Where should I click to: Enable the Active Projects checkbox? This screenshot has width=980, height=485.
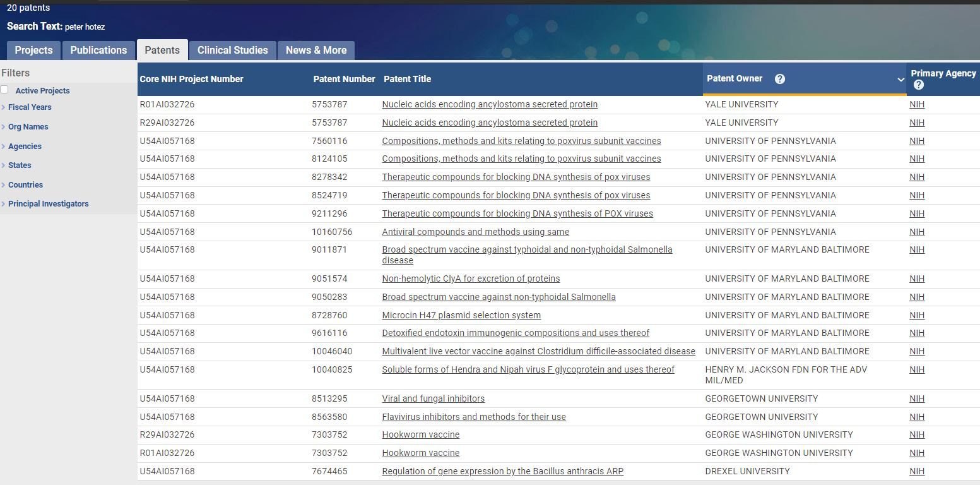pyautogui.click(x=4, y=90)
